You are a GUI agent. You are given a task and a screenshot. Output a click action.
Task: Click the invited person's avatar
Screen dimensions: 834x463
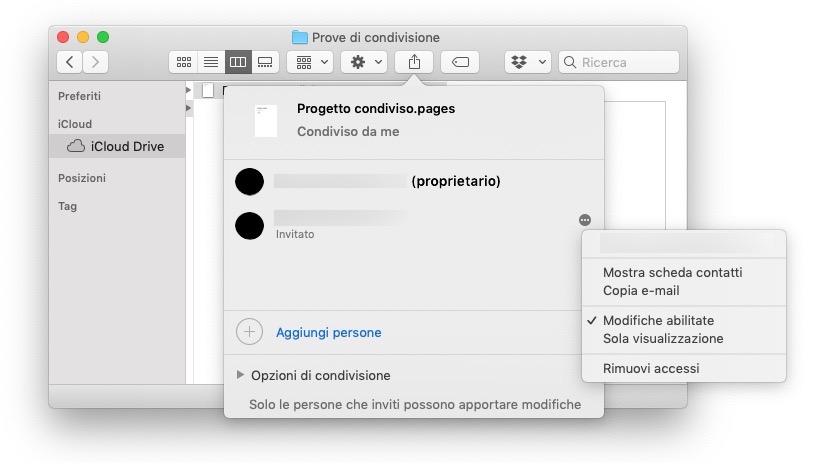coord(249,226)
